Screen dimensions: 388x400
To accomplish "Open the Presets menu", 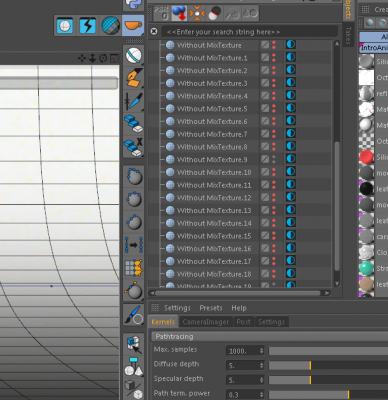I will click(x=211, y=308).
